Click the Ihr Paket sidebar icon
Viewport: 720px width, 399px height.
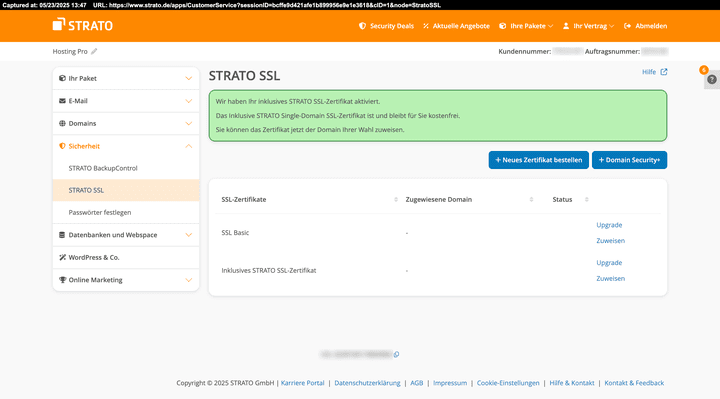(x=62, y=78)
